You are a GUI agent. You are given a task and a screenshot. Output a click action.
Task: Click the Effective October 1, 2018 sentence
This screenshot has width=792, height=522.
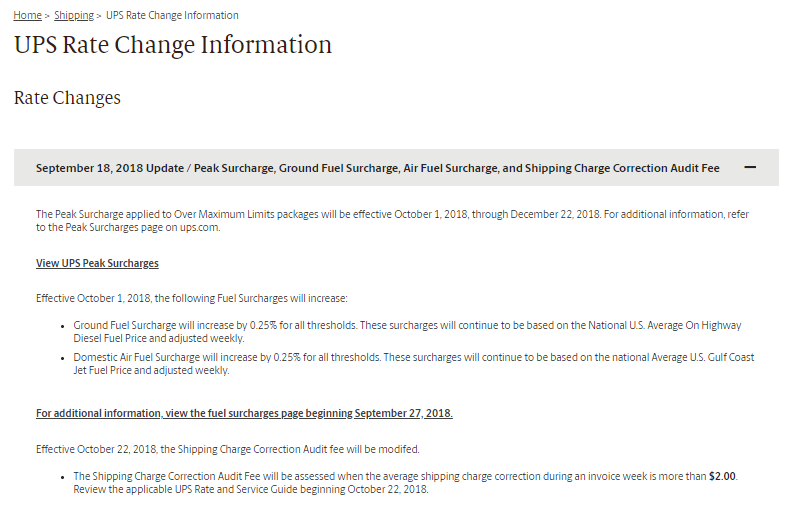191,298
